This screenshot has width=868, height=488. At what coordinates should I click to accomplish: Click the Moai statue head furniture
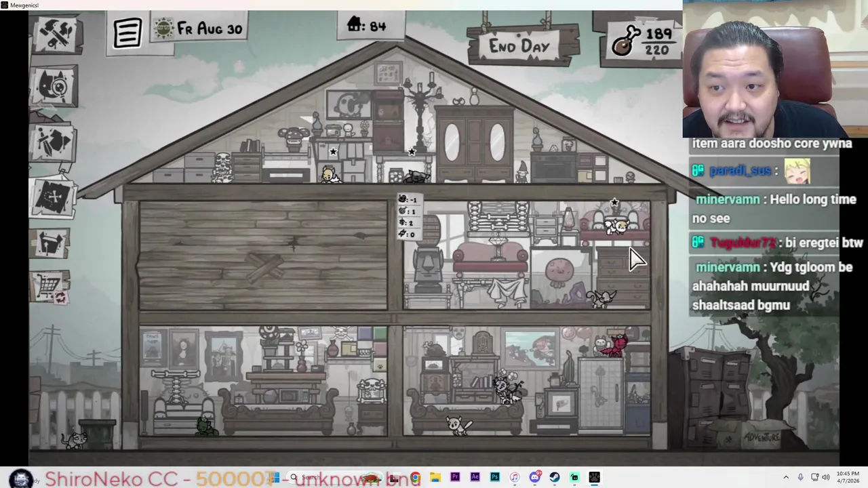pyautogui.click(x=428, y=268)
